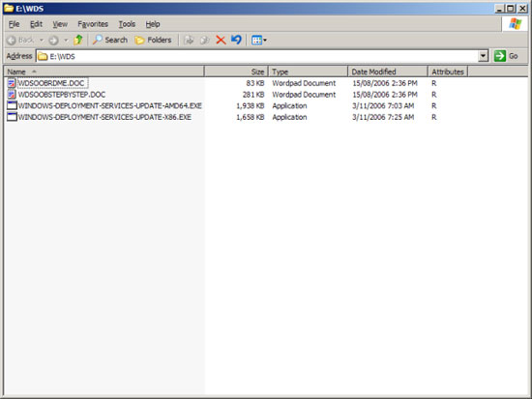Open the Tools menu
Image resolution: width=532 pixels, height=399 pixels.
coord(127,24)
